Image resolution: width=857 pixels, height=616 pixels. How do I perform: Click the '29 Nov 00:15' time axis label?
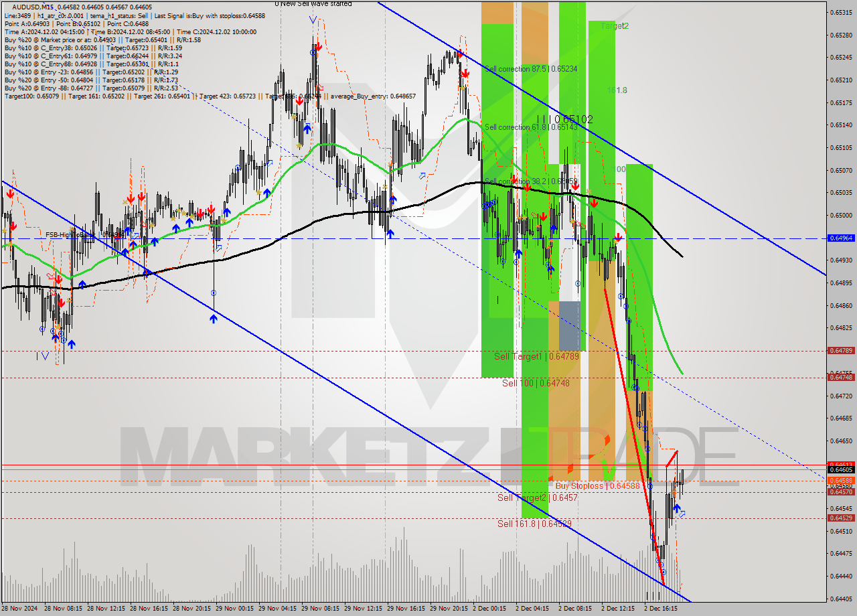pos(235,609)
